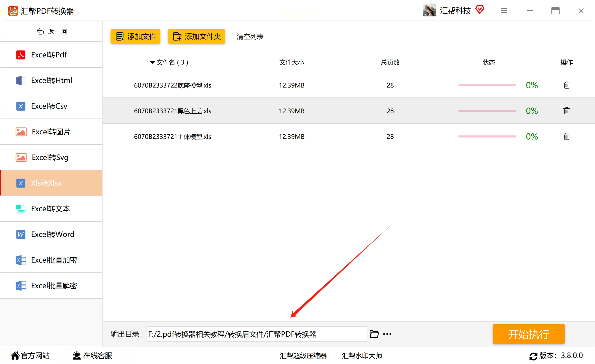Click the three-dots browse output directory button

pos(387,334)
